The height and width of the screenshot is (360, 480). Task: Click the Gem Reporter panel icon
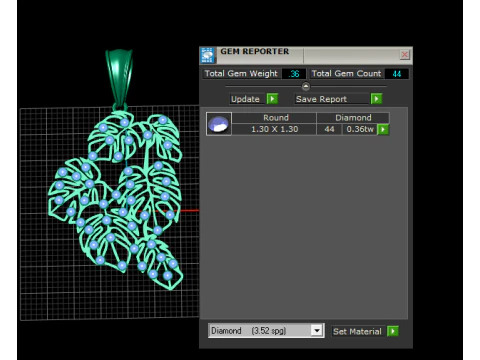[207, 55]
